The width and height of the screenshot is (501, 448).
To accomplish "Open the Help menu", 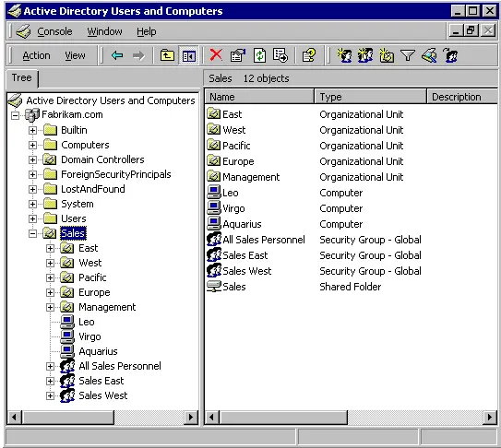I will pos(147,31).
